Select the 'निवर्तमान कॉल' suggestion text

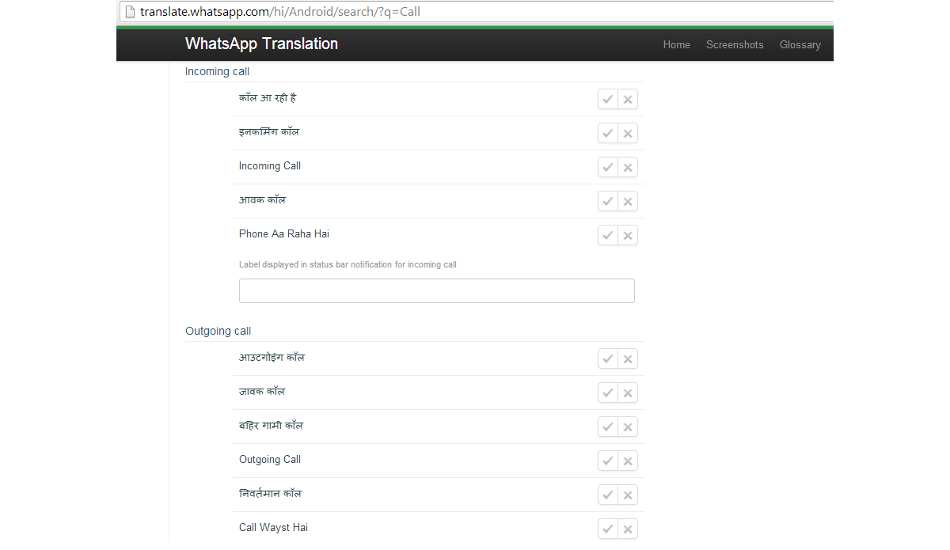coord(270,494)
